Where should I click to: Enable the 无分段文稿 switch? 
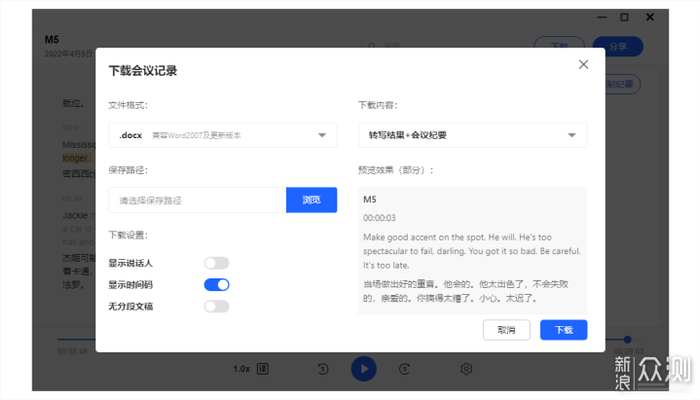point(217,306)
